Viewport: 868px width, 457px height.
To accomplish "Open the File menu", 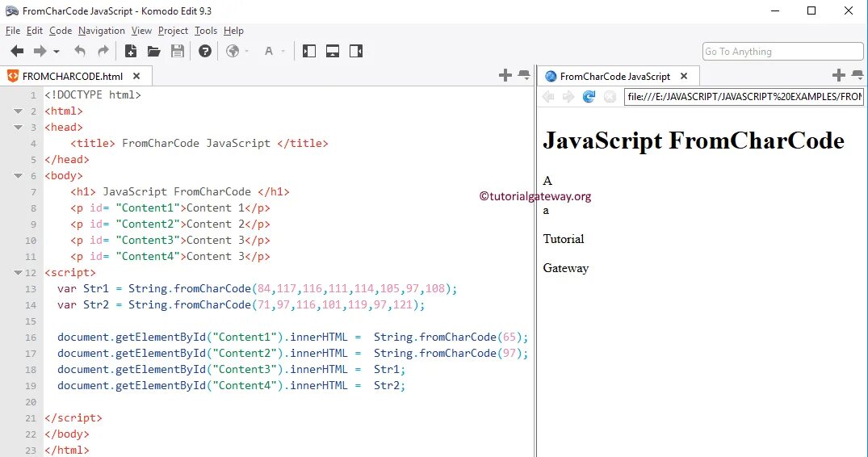I will point(13,31).
